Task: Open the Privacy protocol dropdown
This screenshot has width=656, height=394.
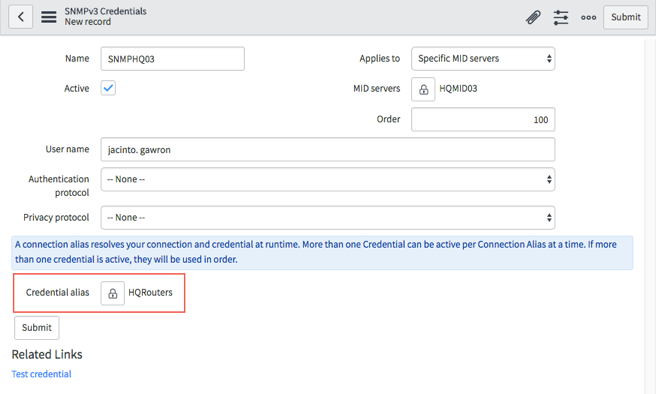Action: tap(328, 217)
